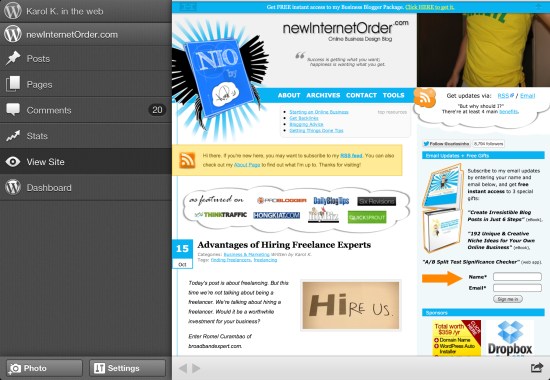550x380 pixels.
Task: Click the Comments speech bubble icon
Action: 13,109
